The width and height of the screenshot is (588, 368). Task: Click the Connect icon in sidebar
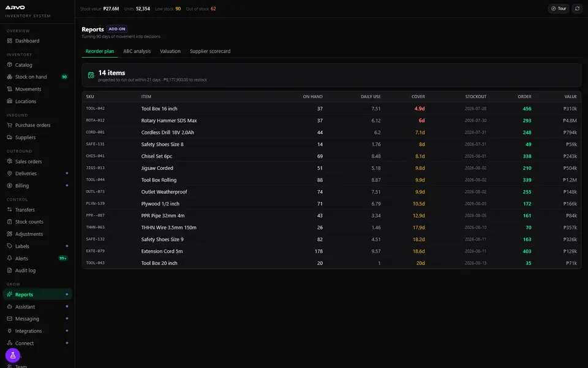(x=9, y=343)
